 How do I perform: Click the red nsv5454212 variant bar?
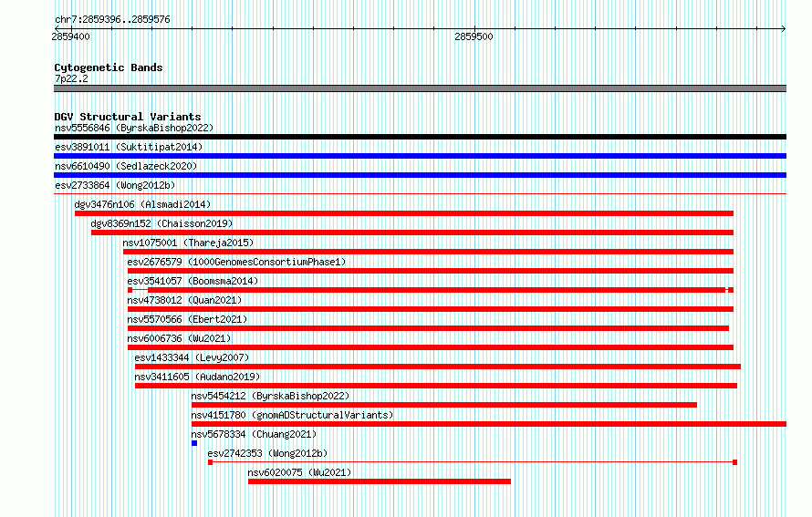coord(443,405)
